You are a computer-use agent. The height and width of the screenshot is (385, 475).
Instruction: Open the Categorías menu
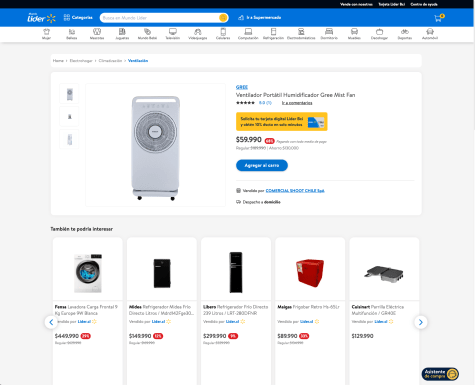[x=78, y=17]
